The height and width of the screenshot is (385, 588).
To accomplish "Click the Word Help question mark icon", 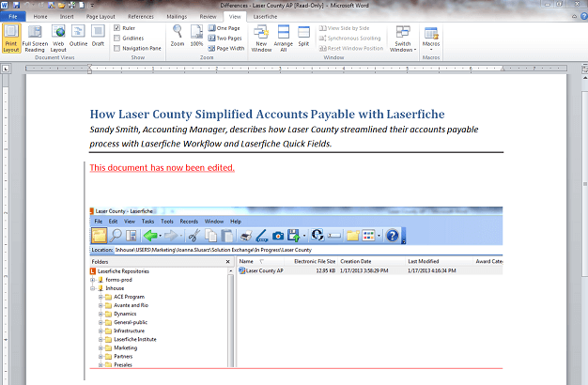I will tap(584, 16).
